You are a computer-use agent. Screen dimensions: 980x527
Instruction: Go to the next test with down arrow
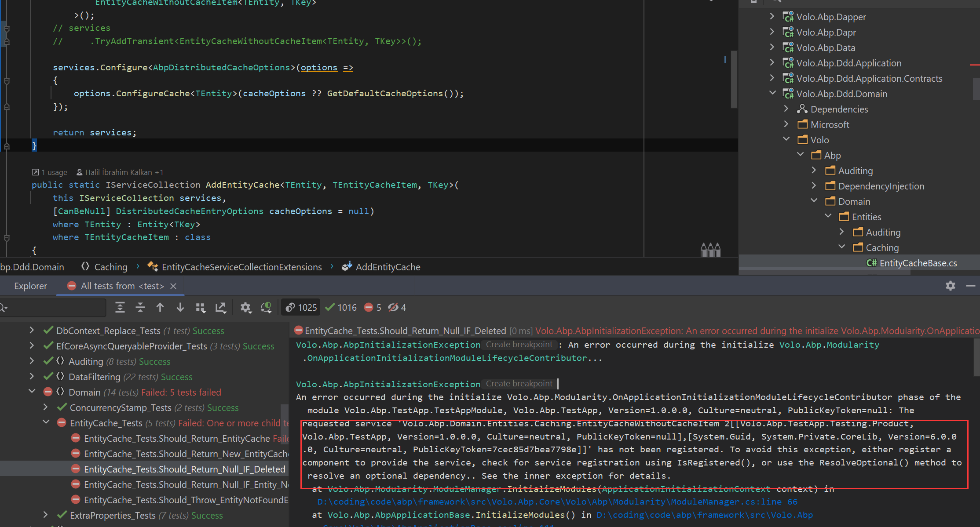(180, 308)
